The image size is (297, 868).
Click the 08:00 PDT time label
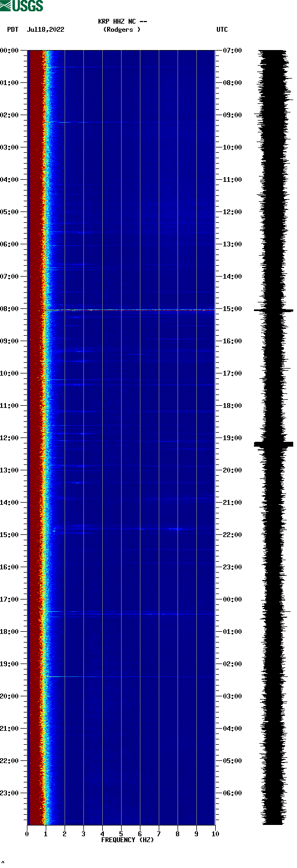[x=10, y=309]
